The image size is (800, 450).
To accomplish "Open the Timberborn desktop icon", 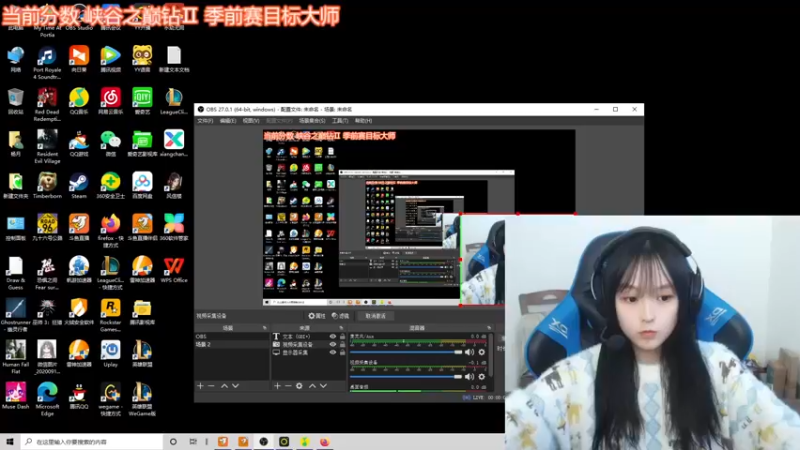I will click(47, 185).
